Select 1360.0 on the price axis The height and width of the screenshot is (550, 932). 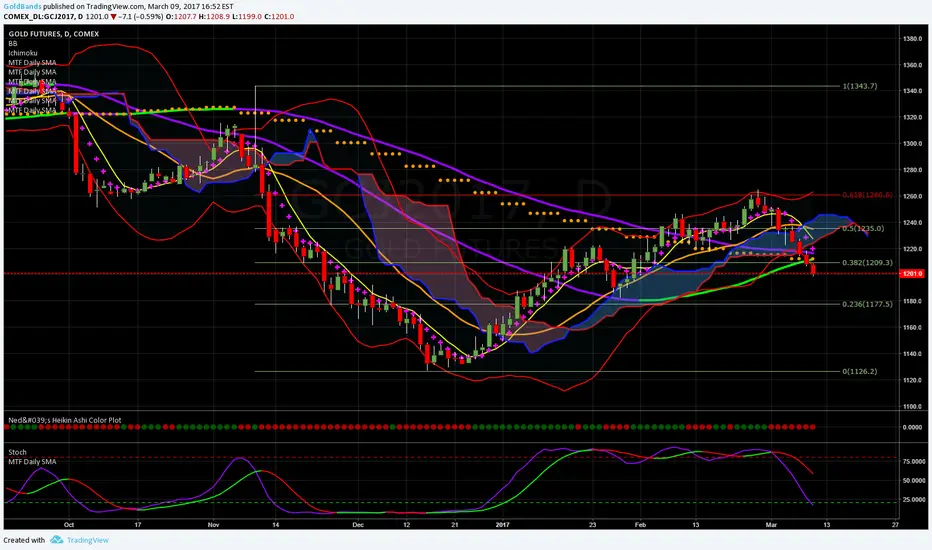pos(912,65)
